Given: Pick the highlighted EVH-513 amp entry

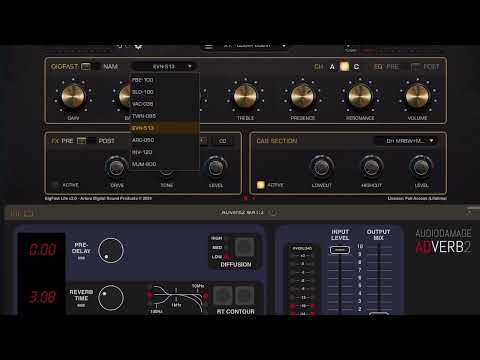Looking at the screenshot, I should [x=164, y=128].
